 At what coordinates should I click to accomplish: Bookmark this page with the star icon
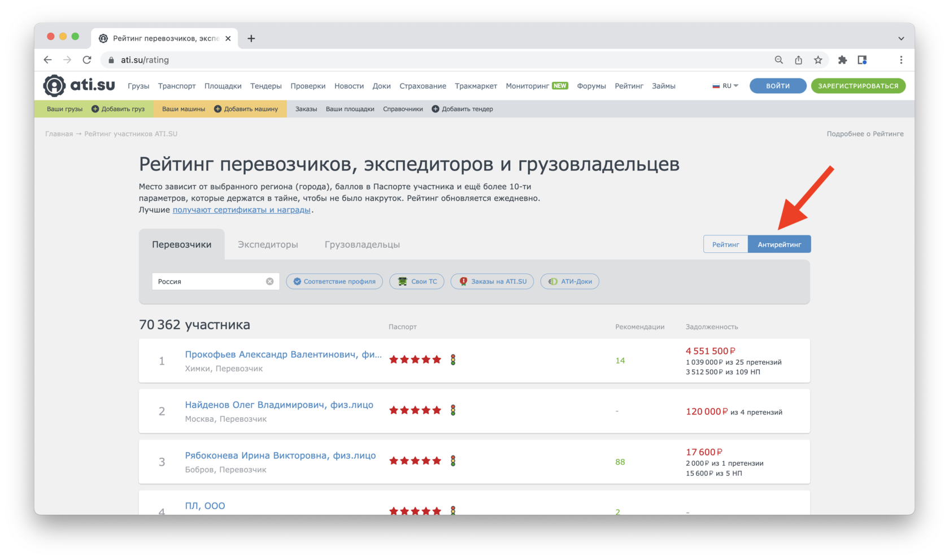click(818, 60)
